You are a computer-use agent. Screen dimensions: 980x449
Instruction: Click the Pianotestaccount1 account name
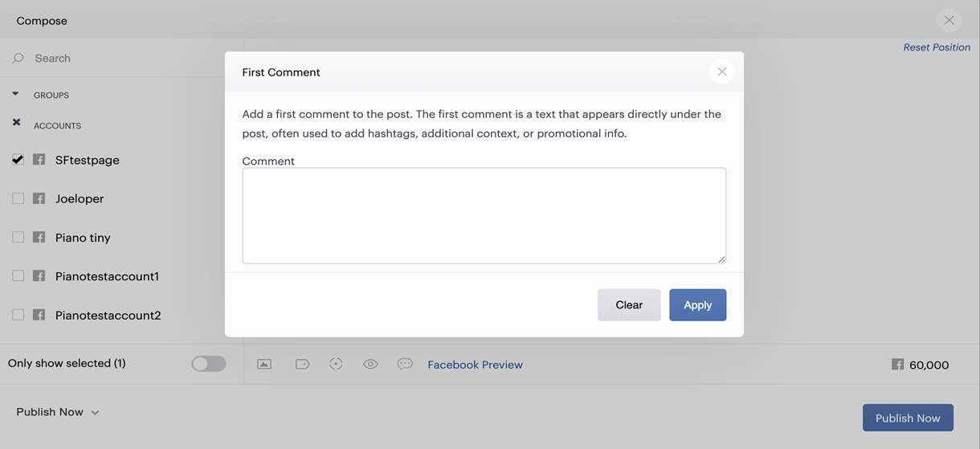tap(107, 276)
